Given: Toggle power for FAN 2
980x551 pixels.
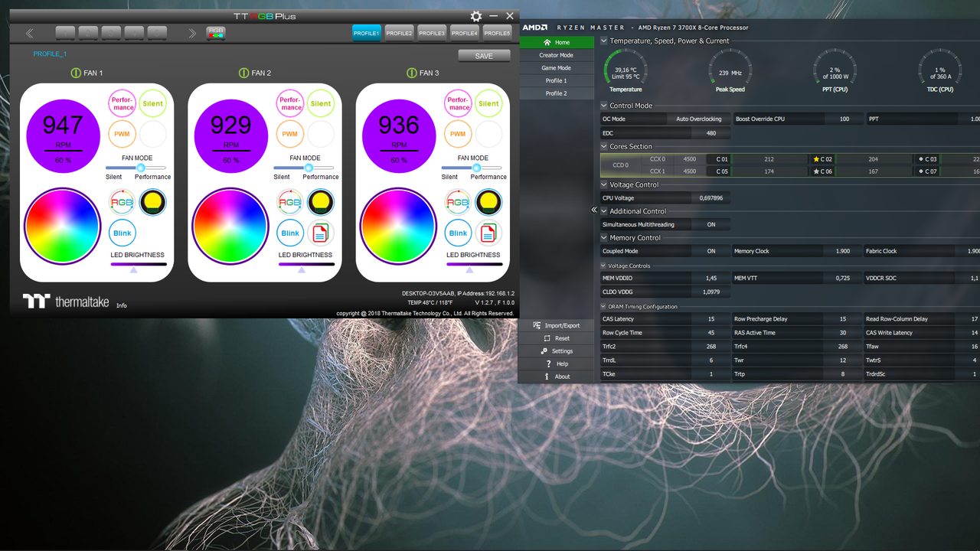Looking at the screenshot, I should pos(243,73).
